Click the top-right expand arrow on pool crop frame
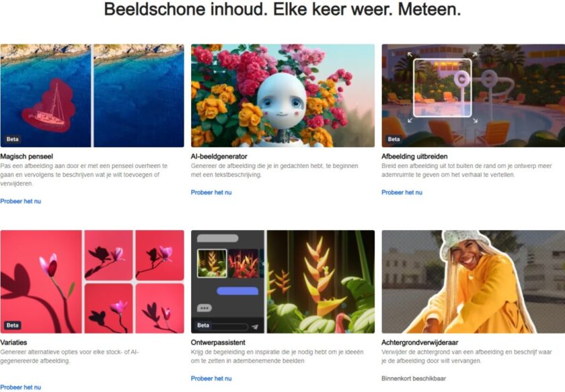Image resolution: width=565 pixels, height=392 pixels. click(x=475, y=54)
